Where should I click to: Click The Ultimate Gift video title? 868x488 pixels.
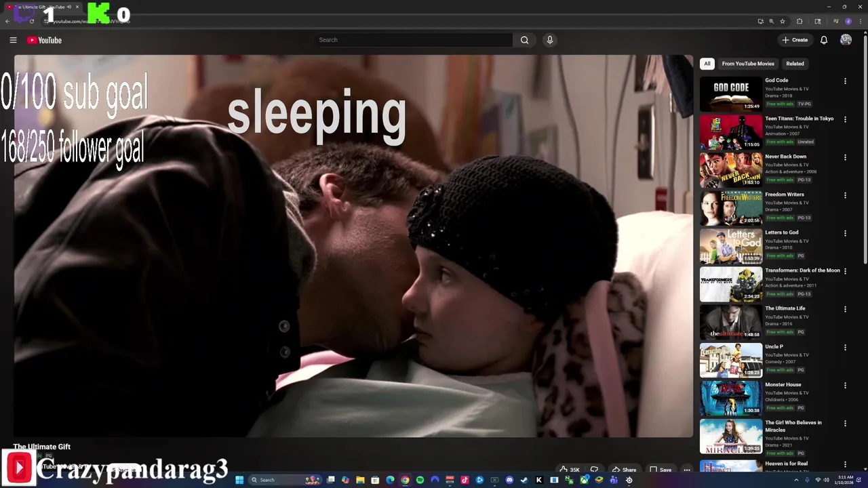click(42, 447)
